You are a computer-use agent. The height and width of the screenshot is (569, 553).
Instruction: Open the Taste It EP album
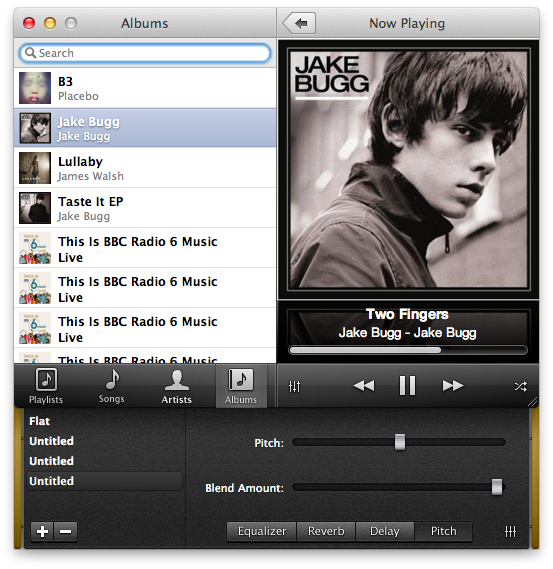(145, 208)
